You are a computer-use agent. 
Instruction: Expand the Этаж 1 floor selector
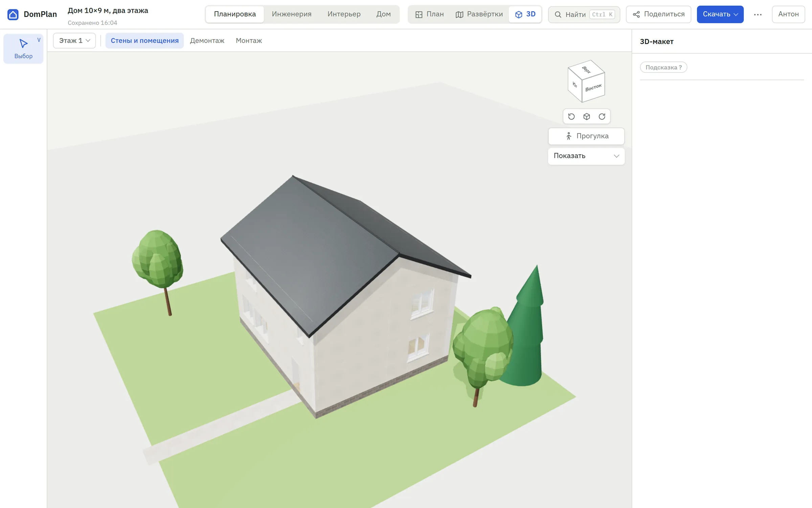(x=74, y=41)
